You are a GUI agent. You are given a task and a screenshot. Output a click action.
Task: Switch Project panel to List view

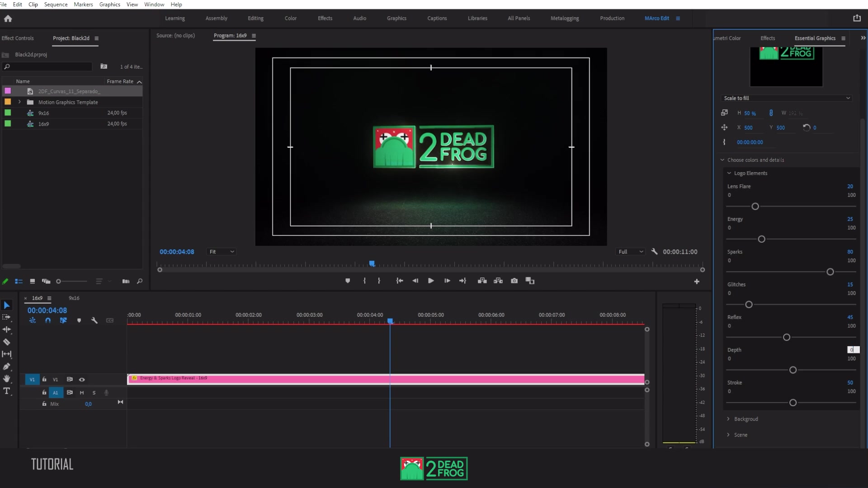(19, 281)
